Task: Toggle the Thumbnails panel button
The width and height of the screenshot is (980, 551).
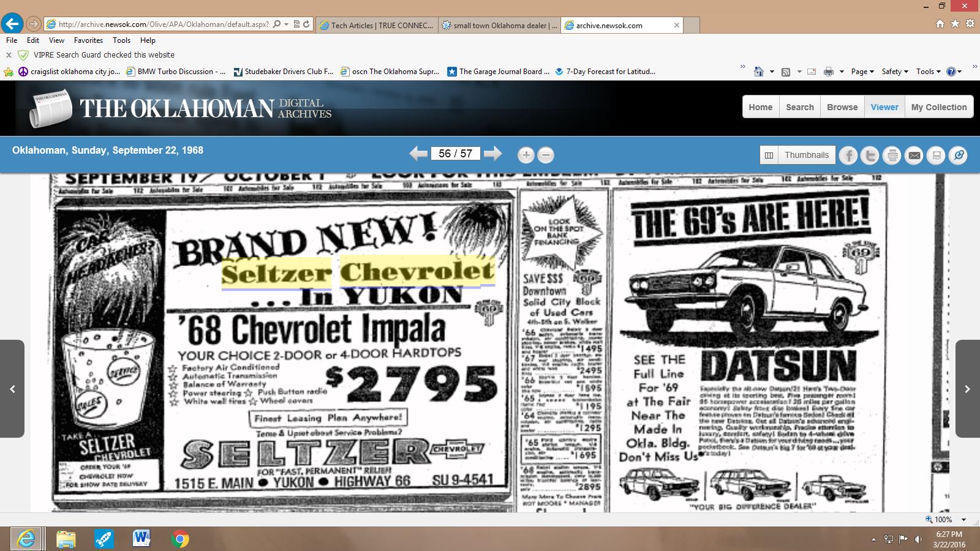Action: click(x=798, y=155)
